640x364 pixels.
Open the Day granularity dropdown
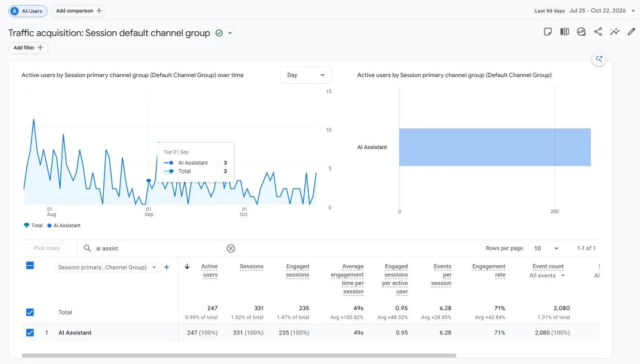305,75
